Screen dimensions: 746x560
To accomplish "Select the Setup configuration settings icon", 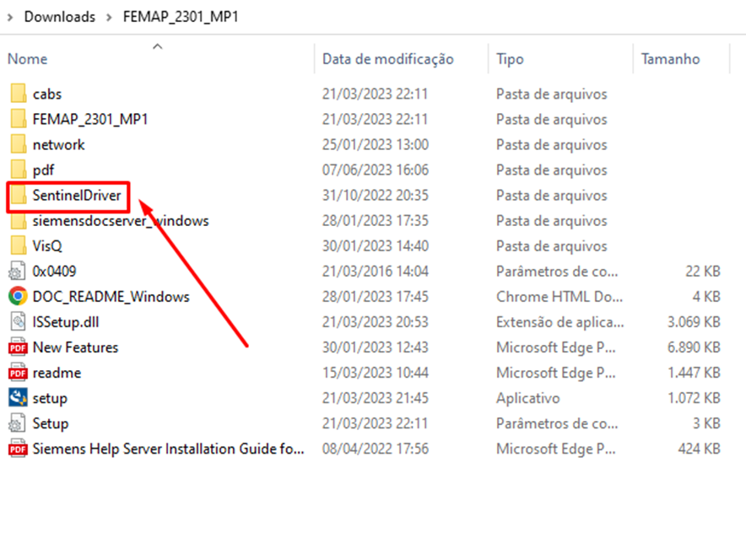I will (x=18, y=423).
